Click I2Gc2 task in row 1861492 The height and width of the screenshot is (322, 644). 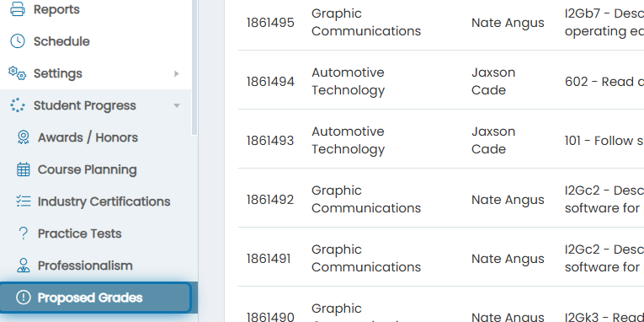(x=604, y=200)
